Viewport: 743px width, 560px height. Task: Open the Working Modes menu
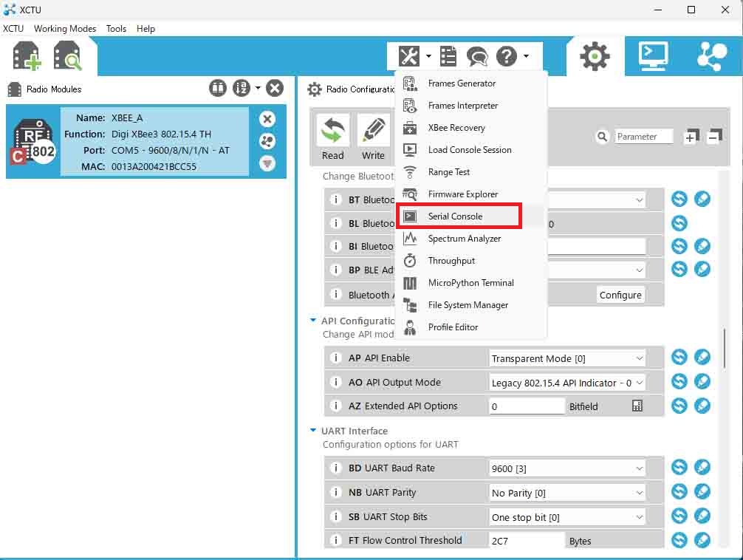[x=65, y=29]
